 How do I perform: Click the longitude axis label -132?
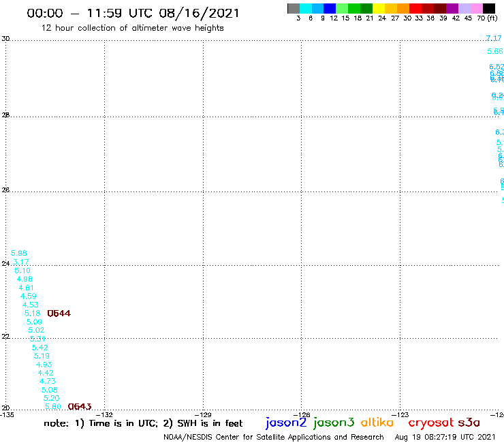(x=104, y=415)
